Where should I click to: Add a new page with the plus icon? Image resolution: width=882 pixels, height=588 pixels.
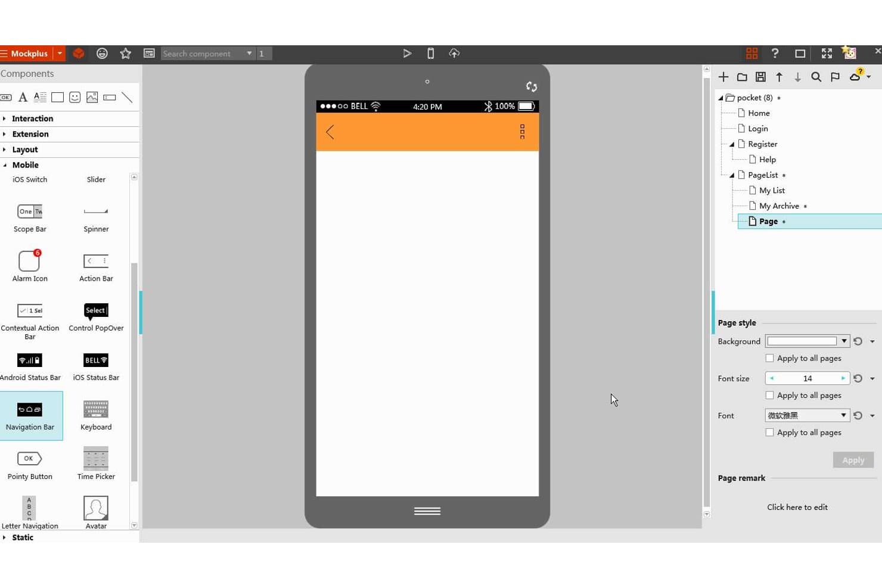tap(723, 77)
